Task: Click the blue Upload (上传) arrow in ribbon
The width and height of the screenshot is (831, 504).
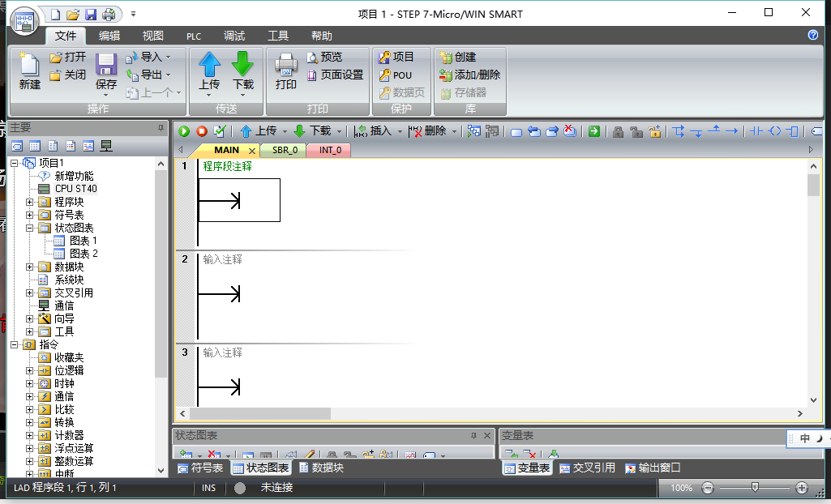Action: coord(209,64)
